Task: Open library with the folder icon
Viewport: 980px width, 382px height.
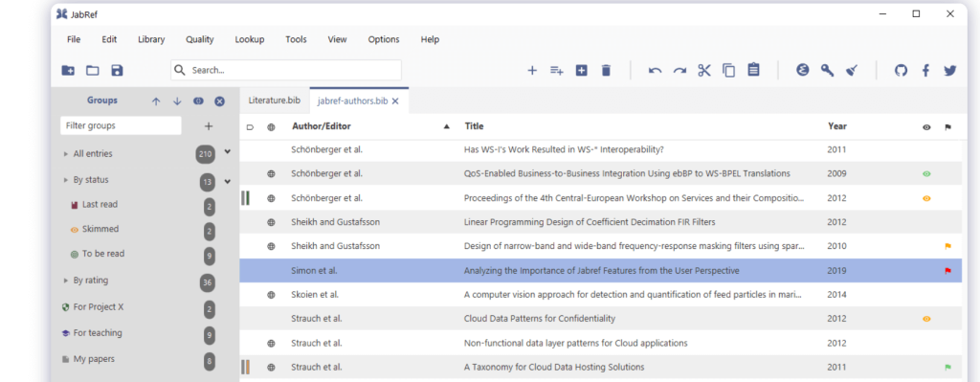Action: (93, 71)
